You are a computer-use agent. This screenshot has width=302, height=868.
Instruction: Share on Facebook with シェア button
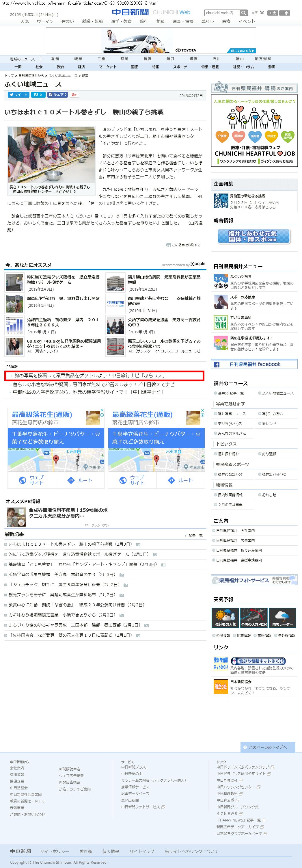(57, 95)
